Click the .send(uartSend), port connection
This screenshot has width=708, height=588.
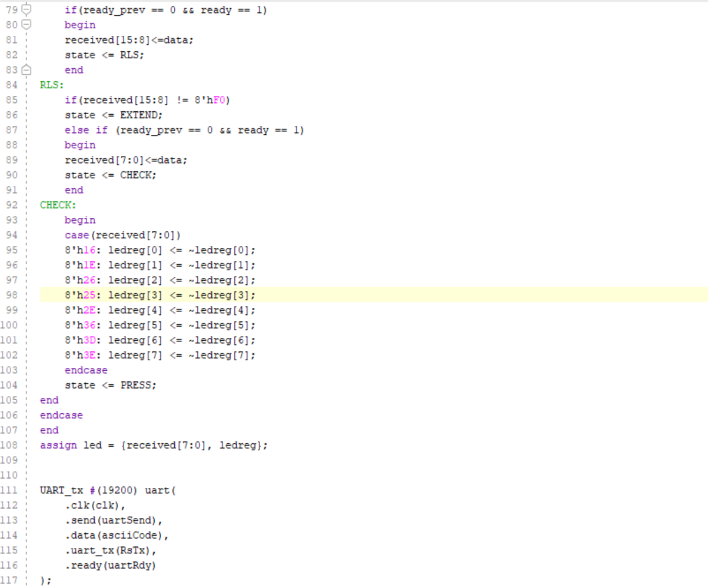pyautogui.click(x=114, y=520)
